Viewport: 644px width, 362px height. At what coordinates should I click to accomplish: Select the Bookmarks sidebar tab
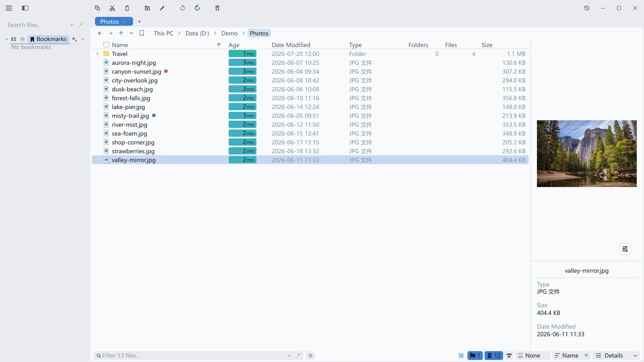pyautogui.click(x=48, y=39)
